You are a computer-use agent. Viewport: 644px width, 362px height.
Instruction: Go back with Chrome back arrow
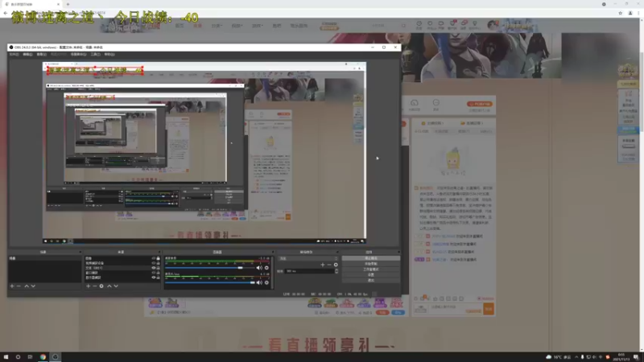pyautogui.click(x=6, y=13)
